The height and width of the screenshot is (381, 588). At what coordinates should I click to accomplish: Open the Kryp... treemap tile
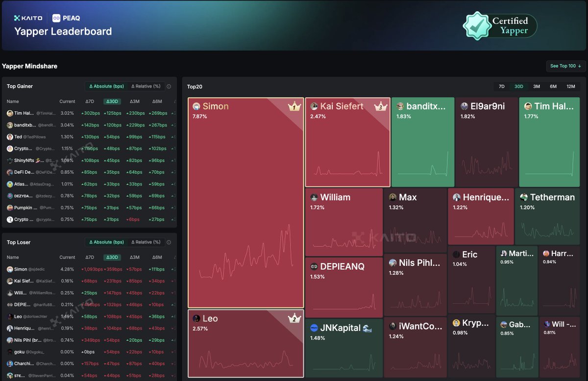pos(471,347)
